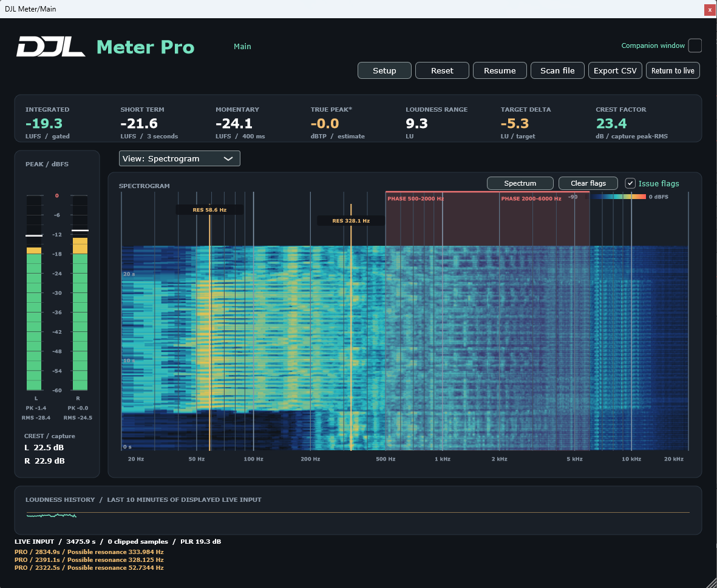Click the Scan file button
Screen dimensions: 717x588
(x=557, y=70)
